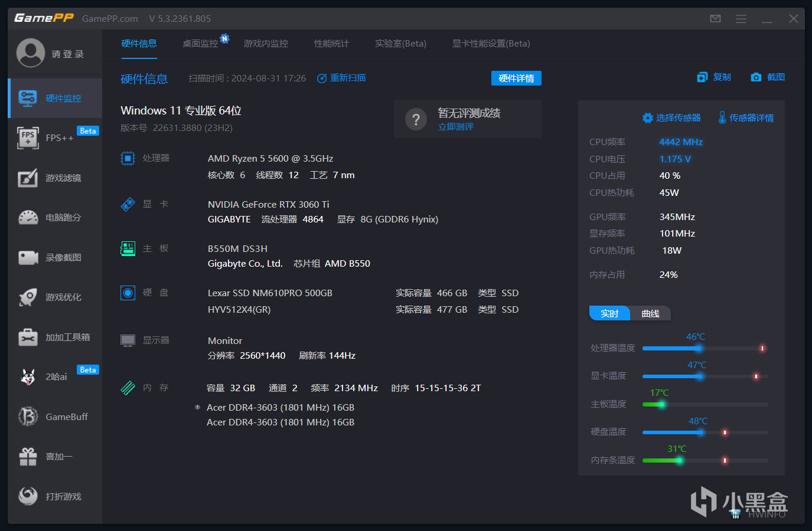The width and height of the screenshot is (812, 531).
Task: Click the 重新扫描 rescan link
Action: 348,78
